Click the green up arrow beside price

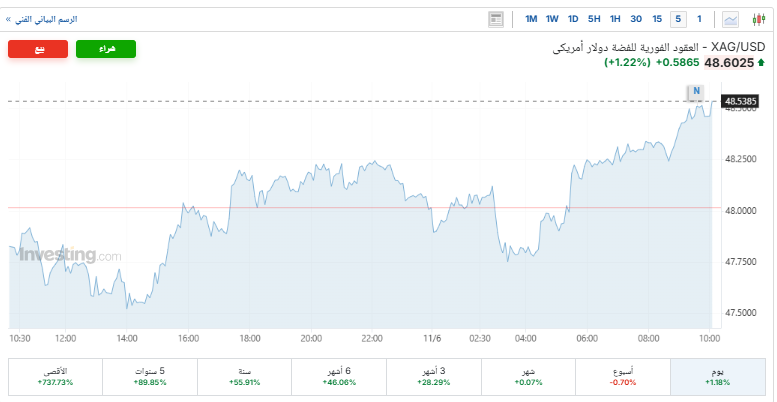[762, 62]
